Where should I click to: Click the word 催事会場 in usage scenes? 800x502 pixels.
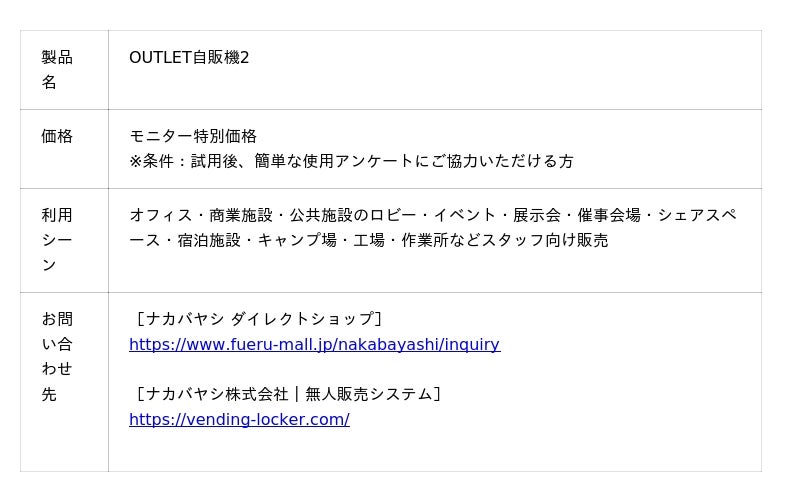coord(608,215)
